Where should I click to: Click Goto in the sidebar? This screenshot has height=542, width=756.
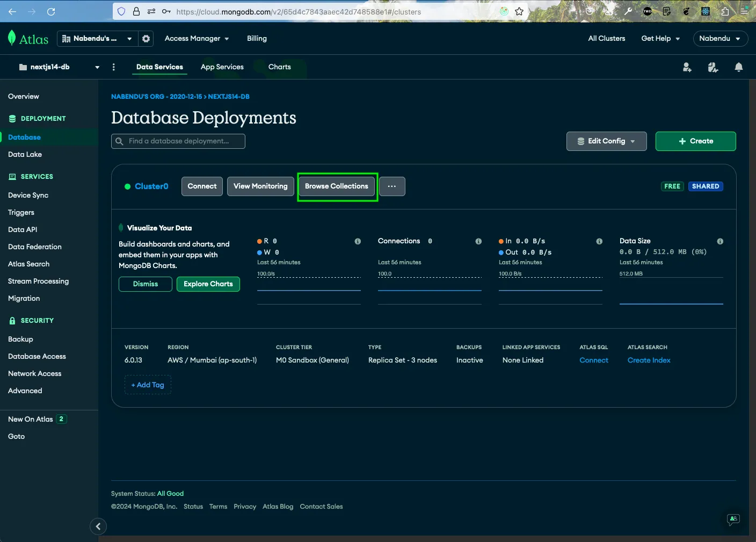[x=16, y=437]
